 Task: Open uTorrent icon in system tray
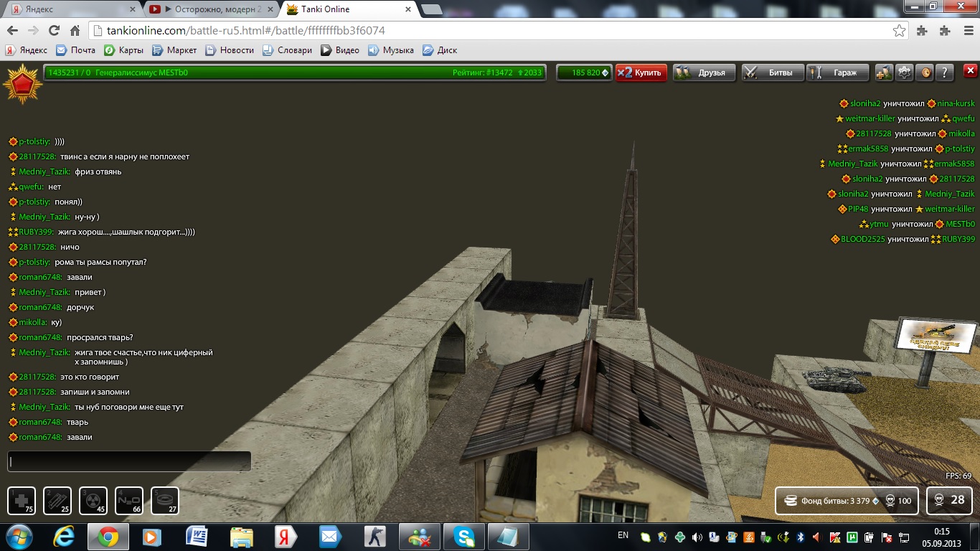coord(853,537)
